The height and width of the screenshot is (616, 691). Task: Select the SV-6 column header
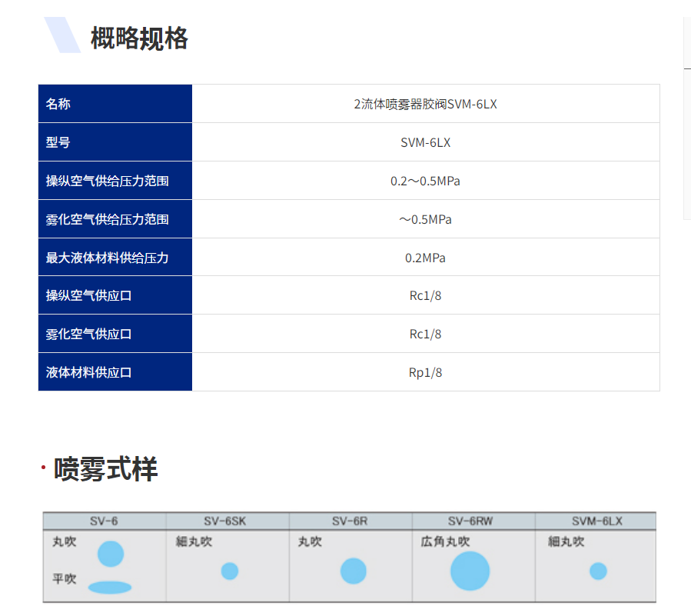104,521
